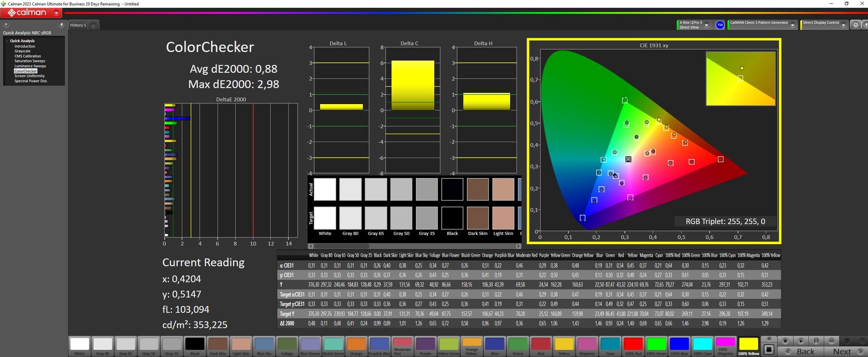The height and width of the screenshot is (357, 868).
Task: Open Grayscale in the workflow list
Action: (x=22, y=51)
